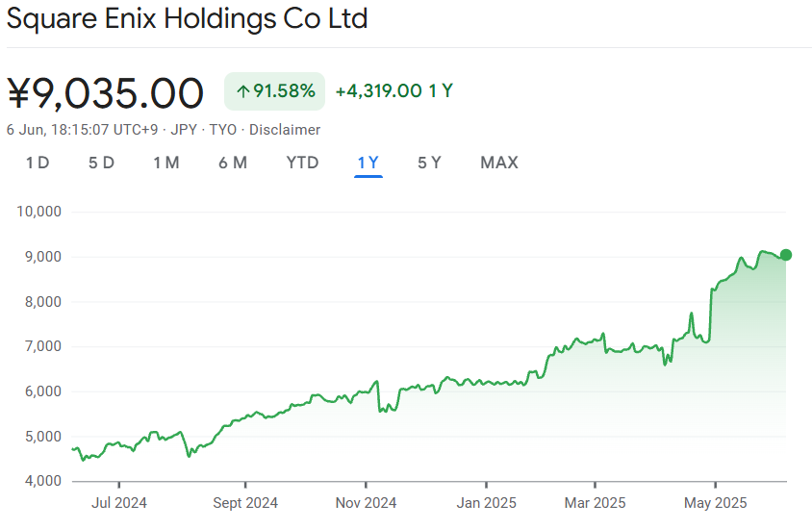Click the green up arrow icon
This screenshot has height=529, width=812.
coord(242,91)
